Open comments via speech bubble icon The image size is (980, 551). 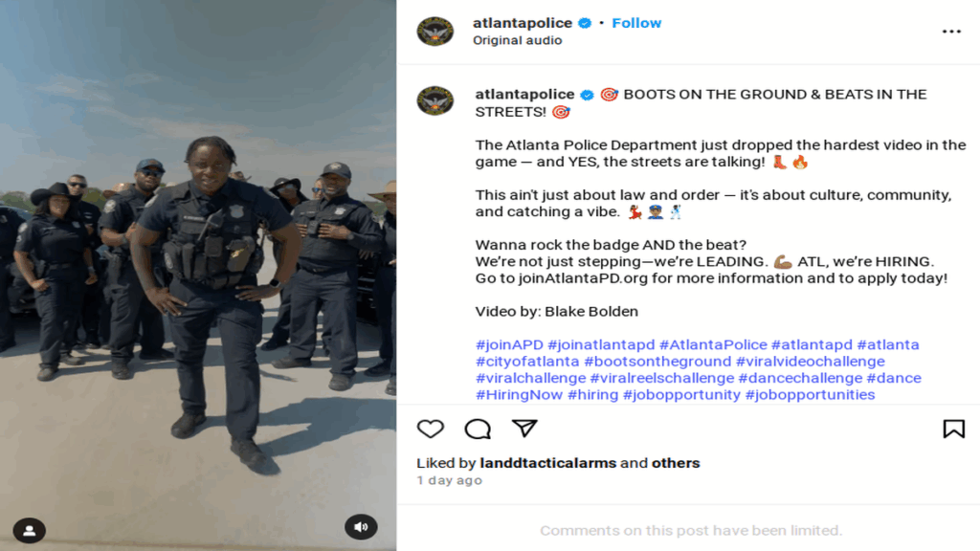(478, 429)
